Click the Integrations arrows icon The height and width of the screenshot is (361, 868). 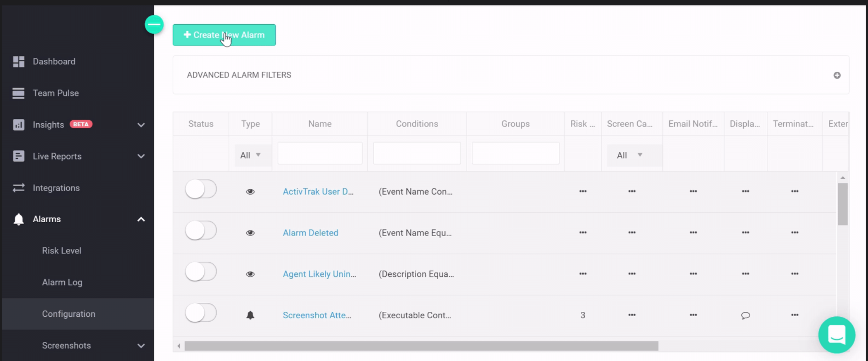tap(18, 188)
